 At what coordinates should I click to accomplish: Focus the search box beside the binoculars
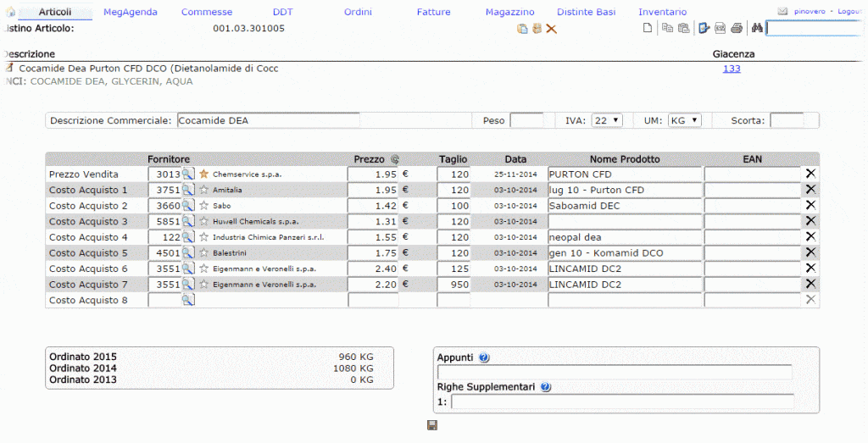click(815, 28)
